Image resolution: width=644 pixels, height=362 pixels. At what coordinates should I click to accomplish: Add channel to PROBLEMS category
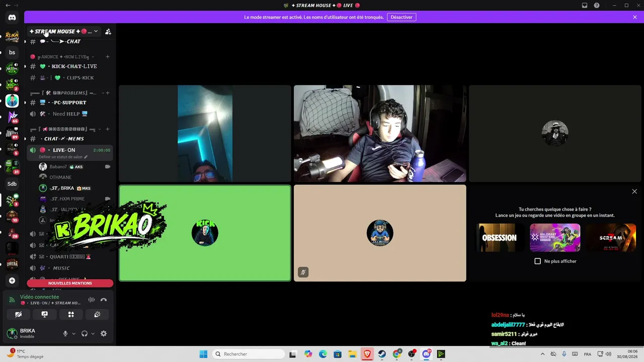point(108,93)
